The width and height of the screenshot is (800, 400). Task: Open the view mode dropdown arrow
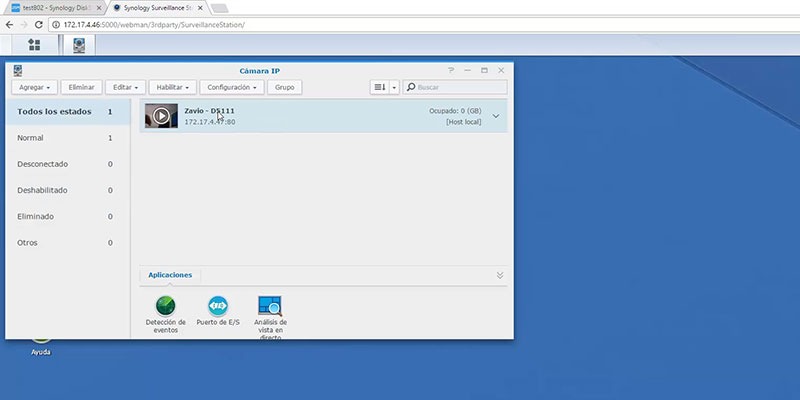pos(394,87)
